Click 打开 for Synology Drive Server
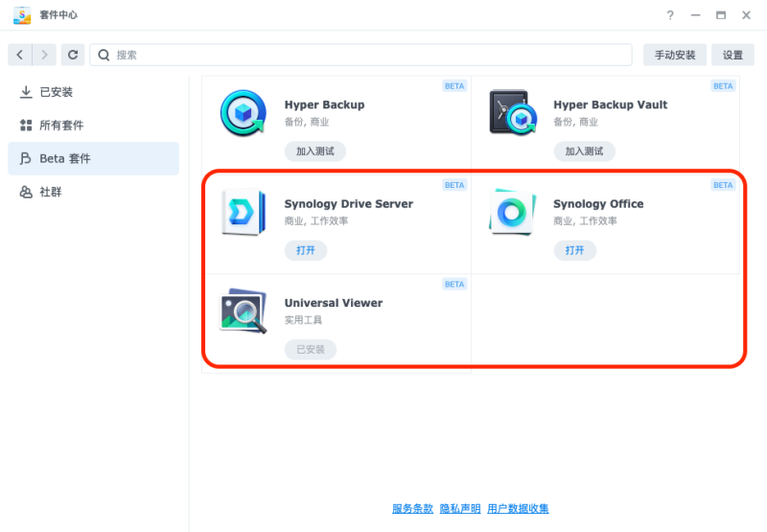Screen dimensions: 767x532 (306, 250)
